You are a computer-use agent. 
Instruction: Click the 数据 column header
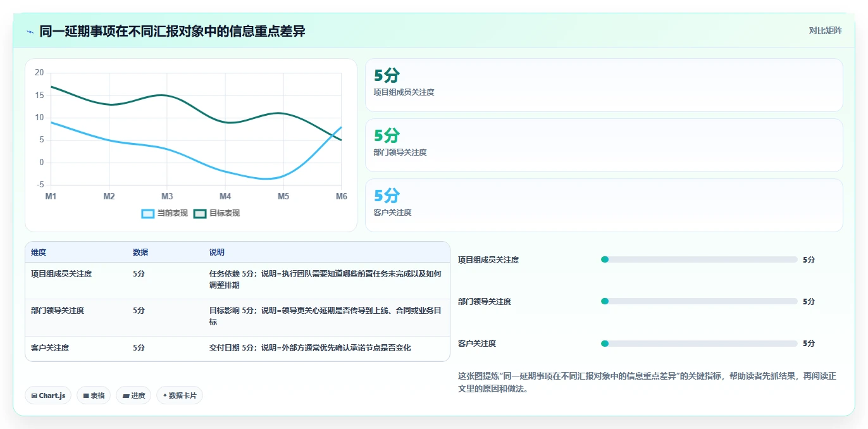point(140,252)
